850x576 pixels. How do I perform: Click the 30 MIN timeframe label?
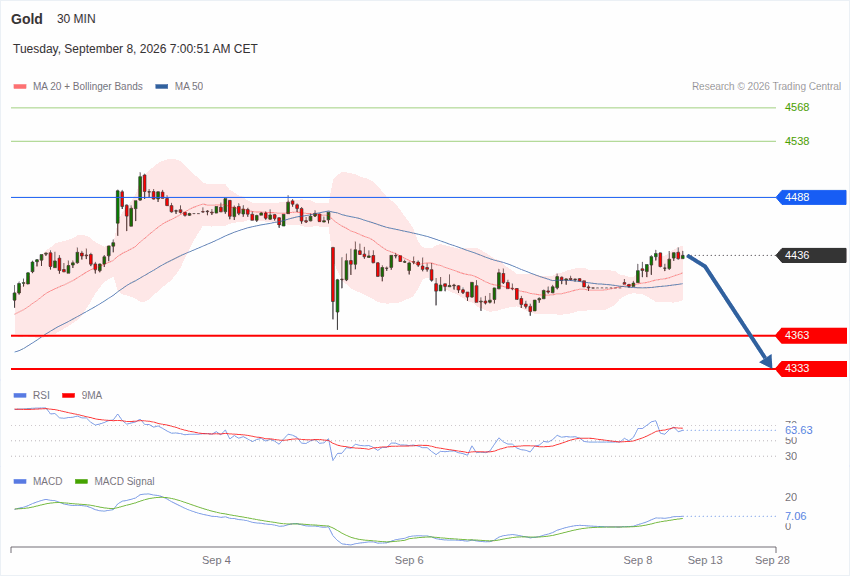76,19
